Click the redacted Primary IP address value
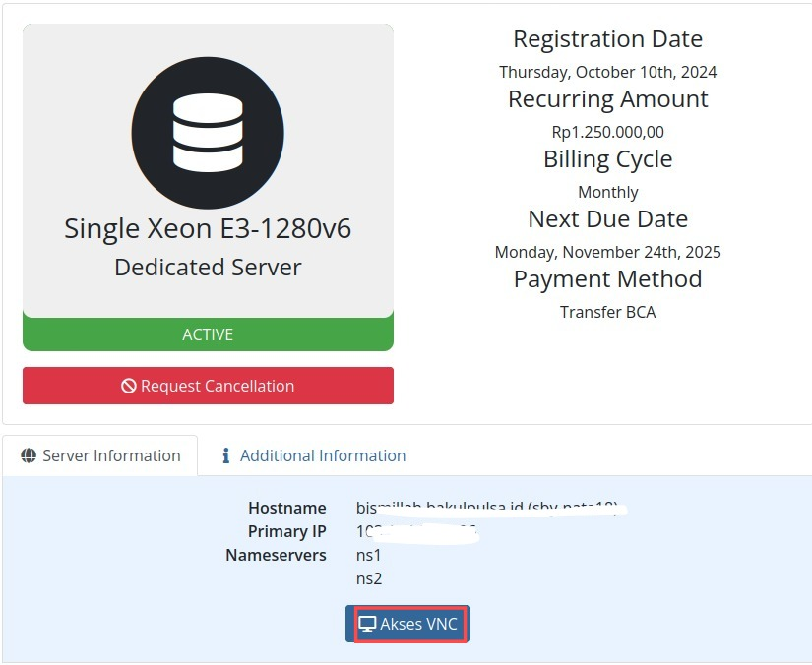This screenshot has height=665, width=812. click(417, 531)
